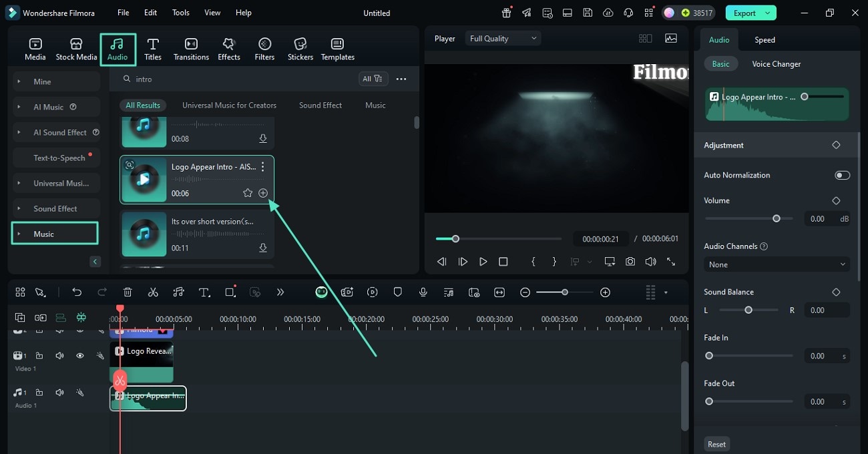
Task: Click the save project floppy icon
Action: (588, 13)
